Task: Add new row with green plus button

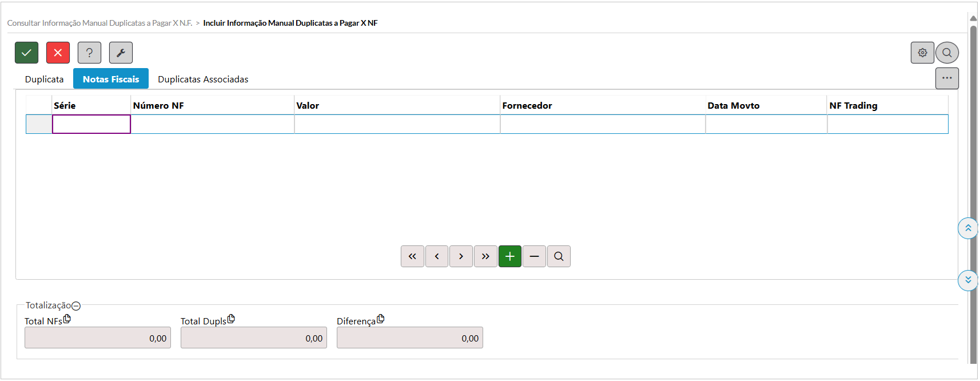Action: tap(510, 256)
